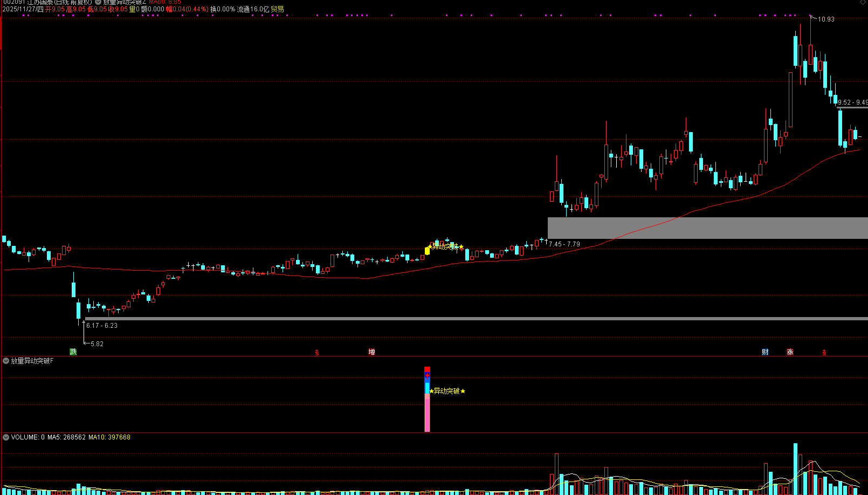Select the 6.17 - 6.23 range label
868x495 pixels.
click(102, 326)
